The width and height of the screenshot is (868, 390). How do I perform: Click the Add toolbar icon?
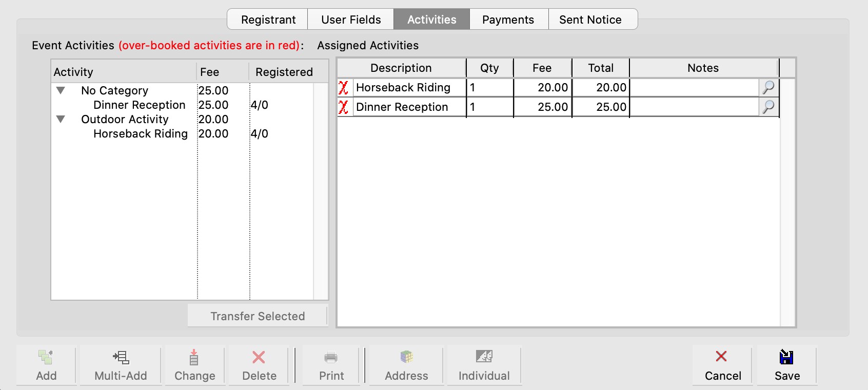coord(46,358)
